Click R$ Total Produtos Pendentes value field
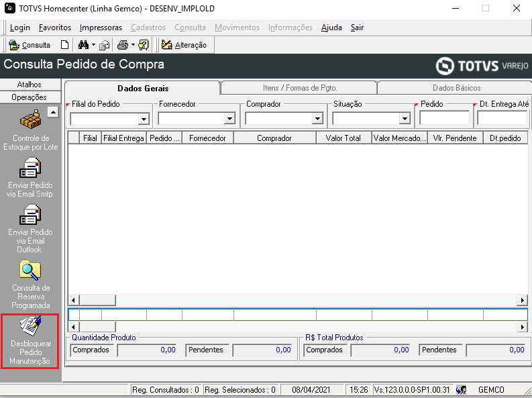 (x=496, y=350)
